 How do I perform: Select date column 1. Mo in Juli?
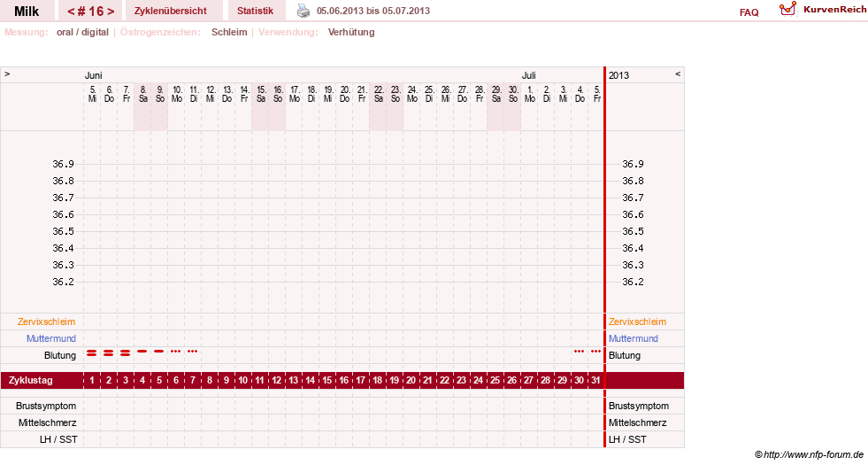click(x=530, y=94)
